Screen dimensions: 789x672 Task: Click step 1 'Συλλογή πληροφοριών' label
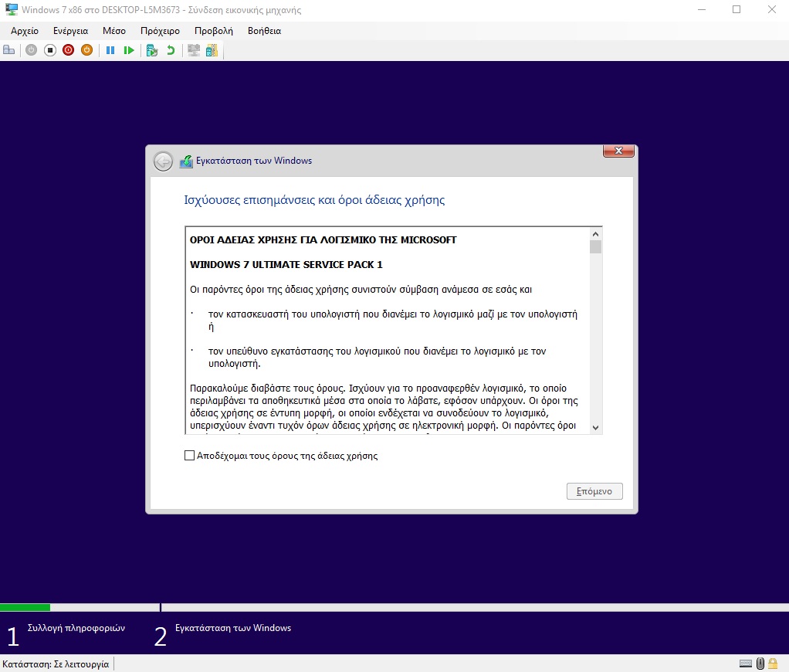point(76,628)
